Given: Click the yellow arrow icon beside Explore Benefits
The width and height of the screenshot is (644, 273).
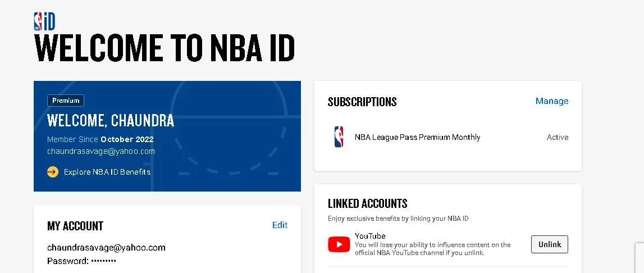Looking at the screenshot, I should (53, 172).
